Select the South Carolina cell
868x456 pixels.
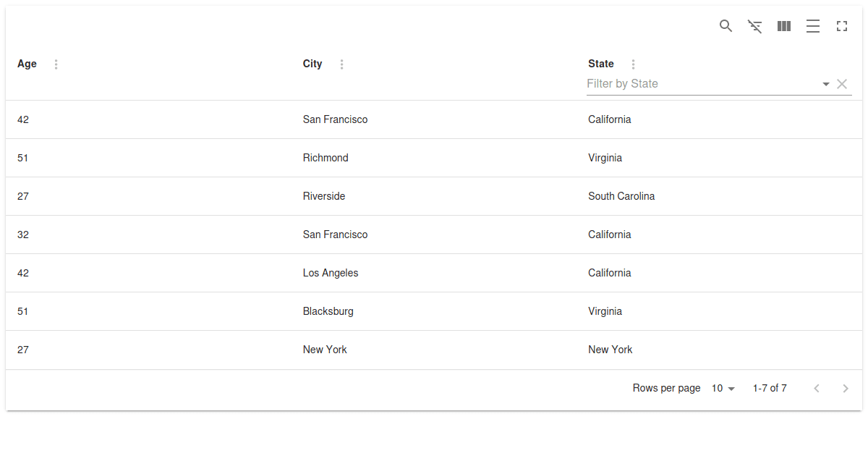click(x=621, y=196)
